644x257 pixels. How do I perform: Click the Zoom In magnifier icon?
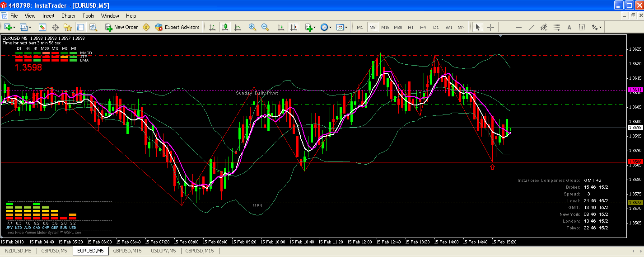click(252, 27)
